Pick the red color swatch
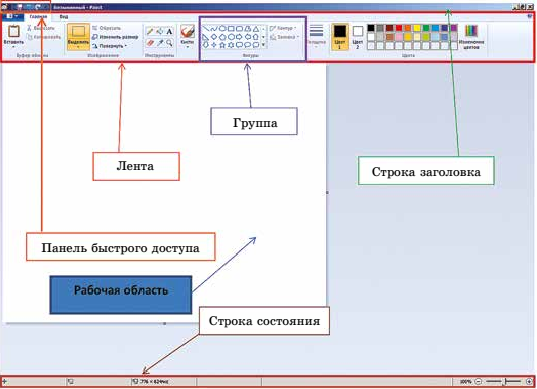This screenshot has width=537, height=389. (x=399, y=28)
